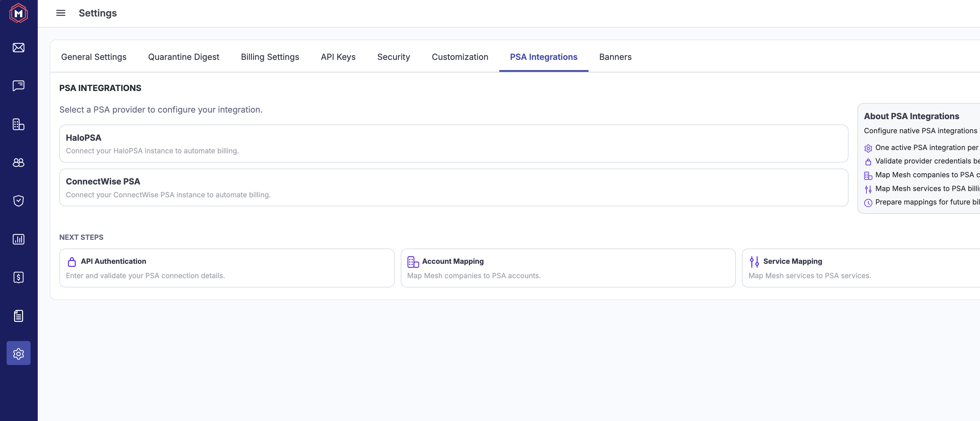Open the Service Mapping step card
Screen dimensions: 980x421
coord(861,268)
